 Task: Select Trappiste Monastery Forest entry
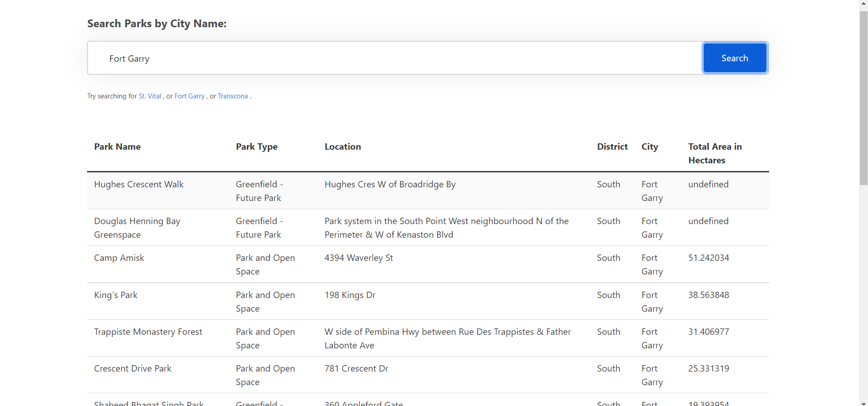148,332
